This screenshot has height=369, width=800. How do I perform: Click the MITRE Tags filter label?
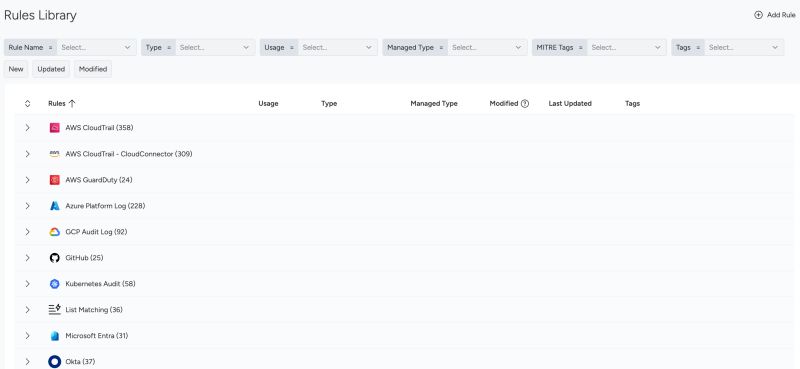point(555,47)
